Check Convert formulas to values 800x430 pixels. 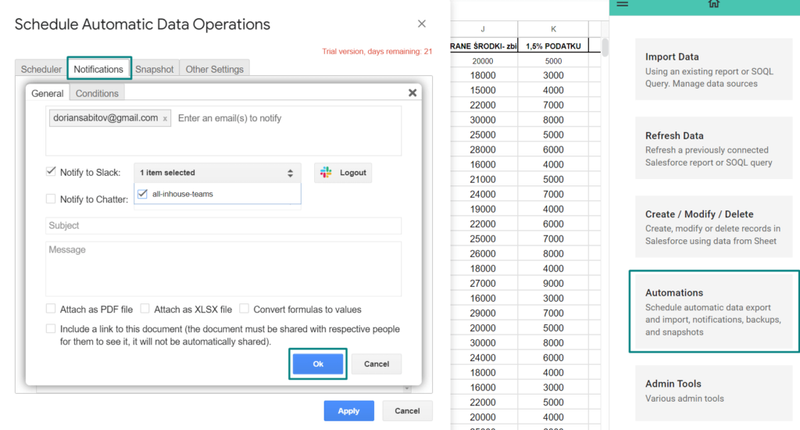pos(244,309)
